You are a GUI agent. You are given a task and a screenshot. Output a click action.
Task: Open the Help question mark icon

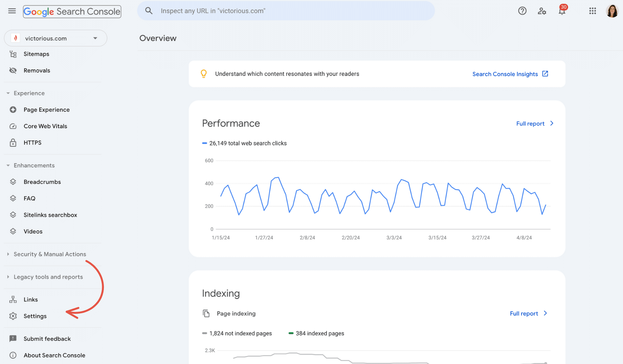point(522,11)
